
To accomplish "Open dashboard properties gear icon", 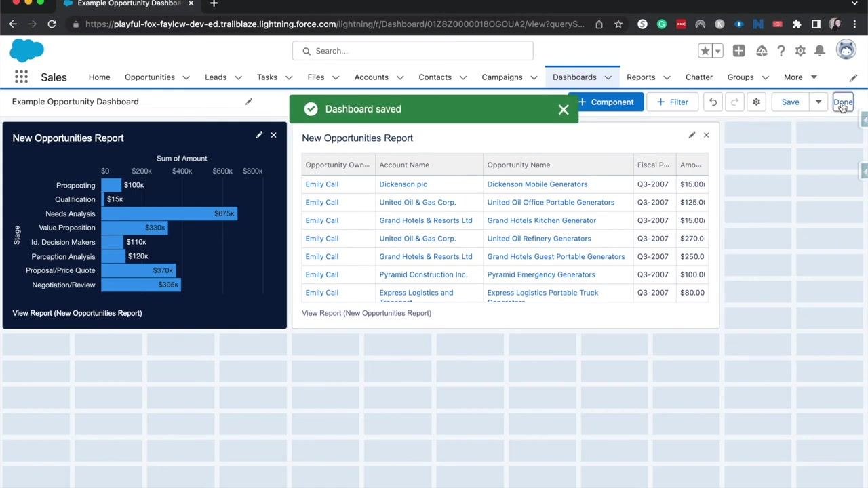I will tap(756, 102).
